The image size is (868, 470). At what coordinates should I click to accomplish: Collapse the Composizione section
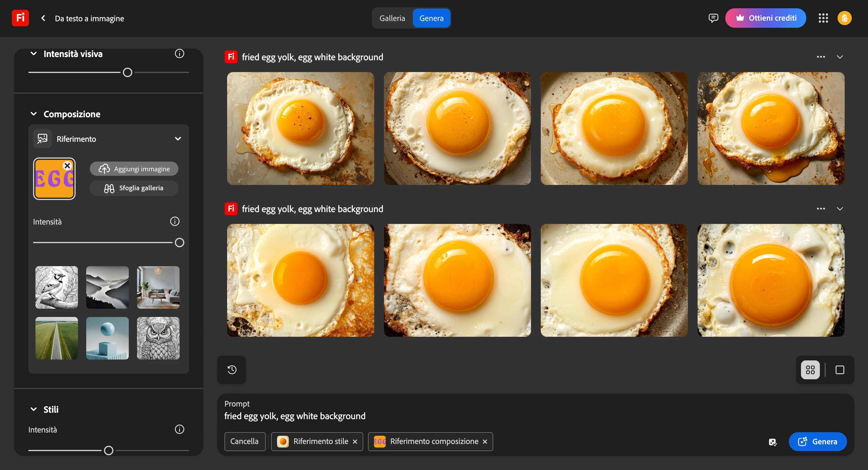pyautogui.click(x=34, y=114)
